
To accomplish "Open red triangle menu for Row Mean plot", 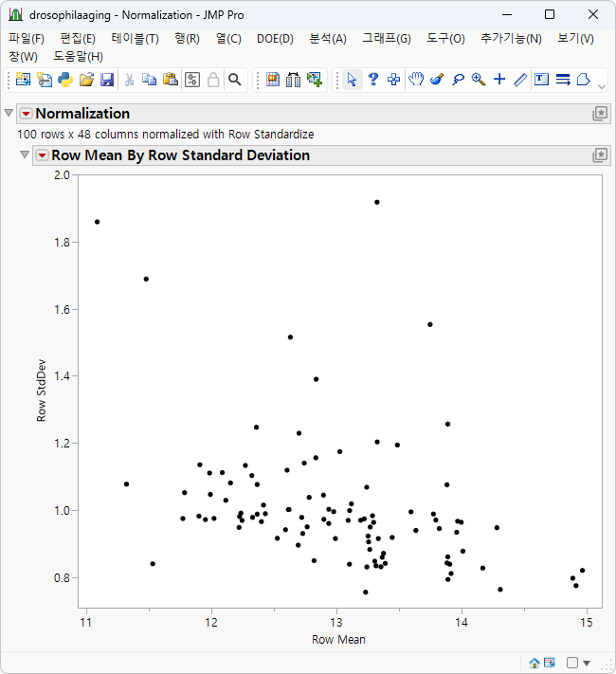I will 42,155.
